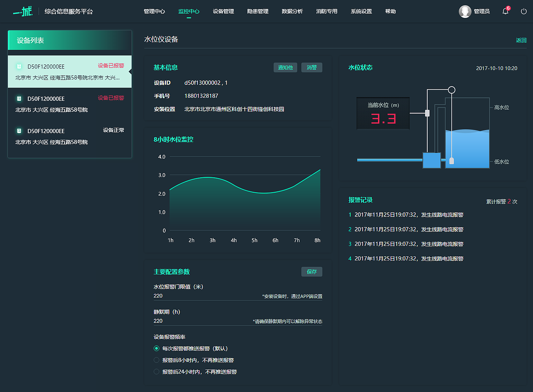Viewport: 533px width, 392px height.
Task: Click the 管理员 avatar picture
Action: 465,11
